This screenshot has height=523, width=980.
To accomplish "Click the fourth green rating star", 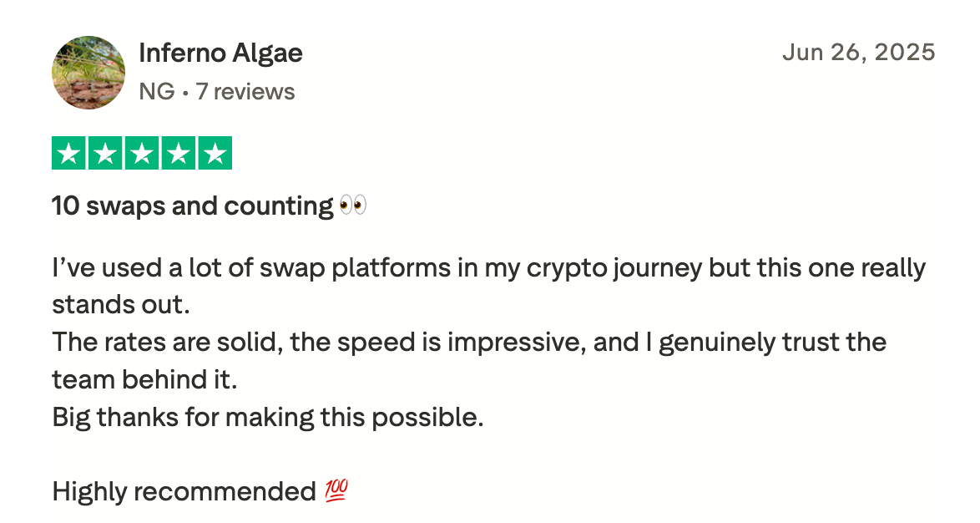I will point(178,154).
